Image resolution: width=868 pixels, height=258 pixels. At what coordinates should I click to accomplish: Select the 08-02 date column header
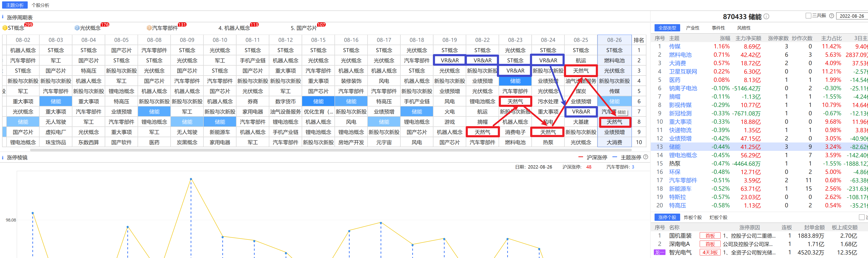point(23,40)
